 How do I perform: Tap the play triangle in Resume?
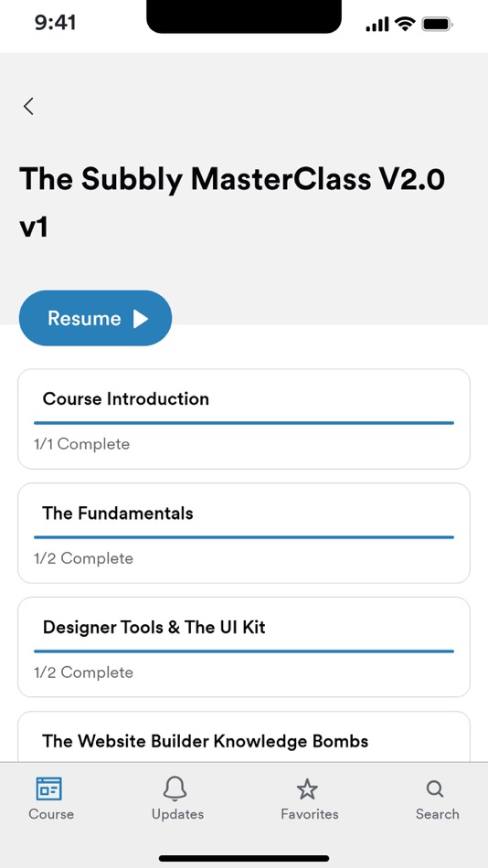click(141, 318)
